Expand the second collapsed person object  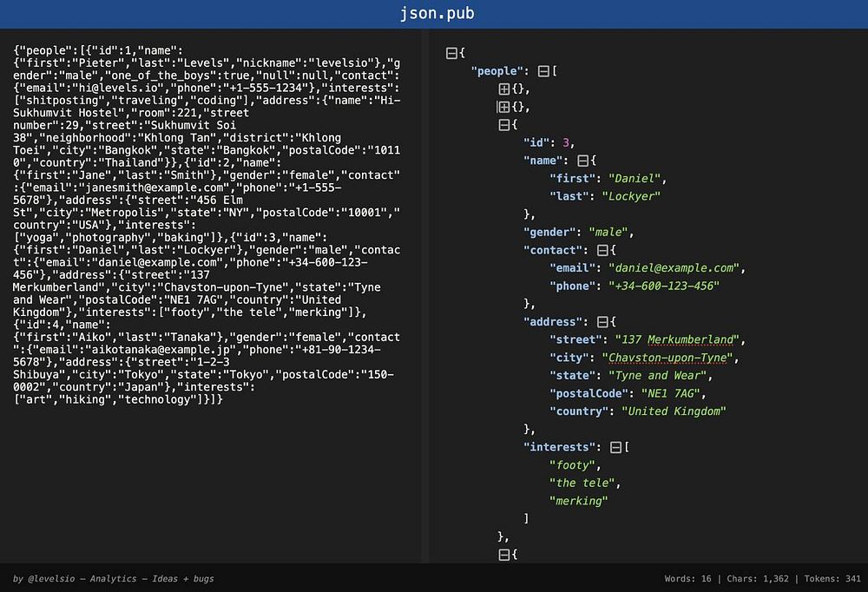503,107
